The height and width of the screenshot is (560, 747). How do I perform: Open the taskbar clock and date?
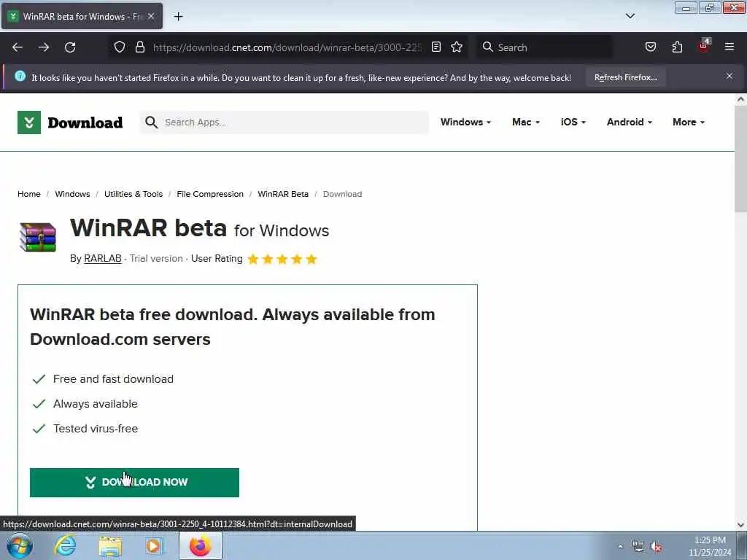[x=710, y=546]
